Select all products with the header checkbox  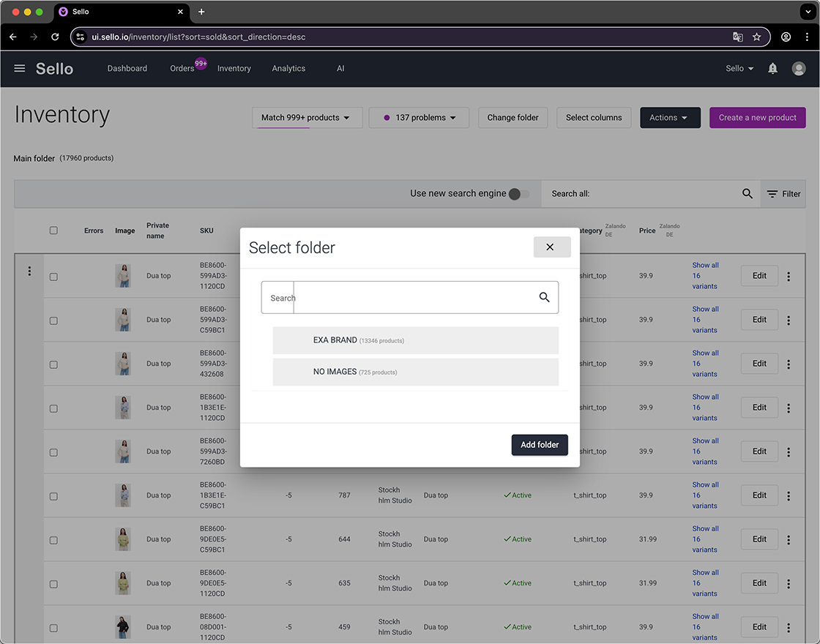[x=53, y=230]
